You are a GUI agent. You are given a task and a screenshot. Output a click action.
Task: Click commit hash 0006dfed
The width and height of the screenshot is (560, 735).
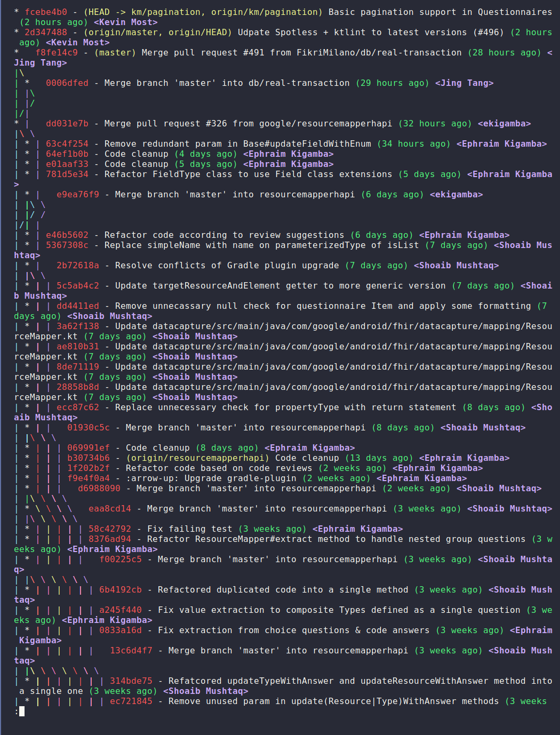click(x=67, y=83)
